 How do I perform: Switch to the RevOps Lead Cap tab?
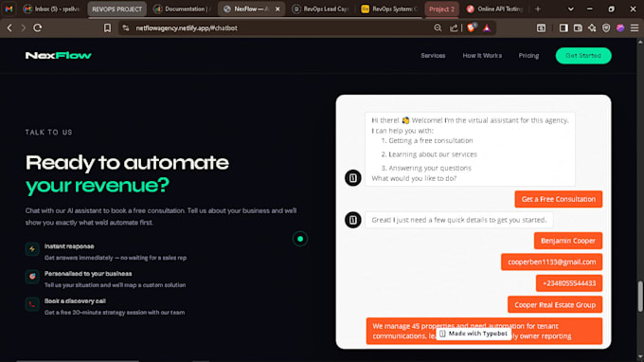pos(321,9)
